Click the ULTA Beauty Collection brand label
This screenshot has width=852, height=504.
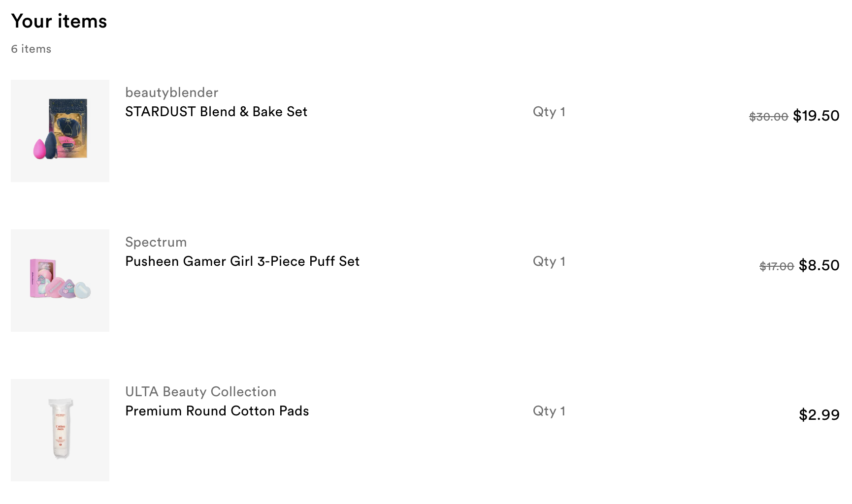(200, 392)
